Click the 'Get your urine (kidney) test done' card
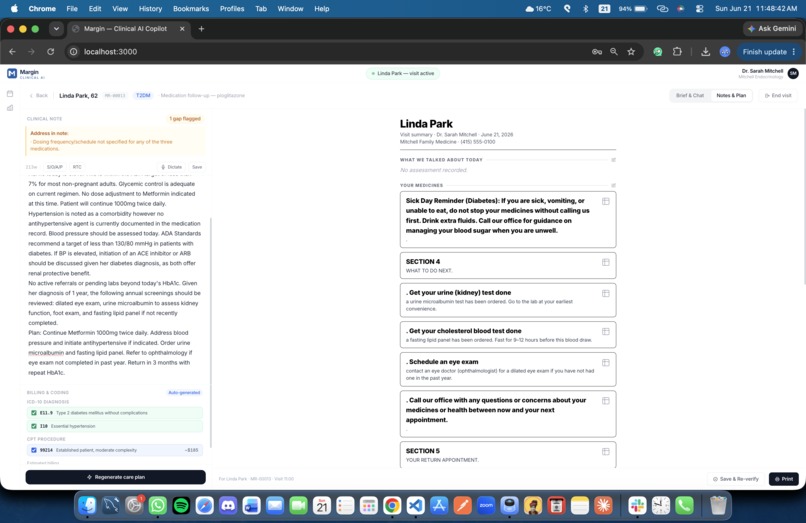The width and height of the screenshot is (806, 523). coord(508,300)
